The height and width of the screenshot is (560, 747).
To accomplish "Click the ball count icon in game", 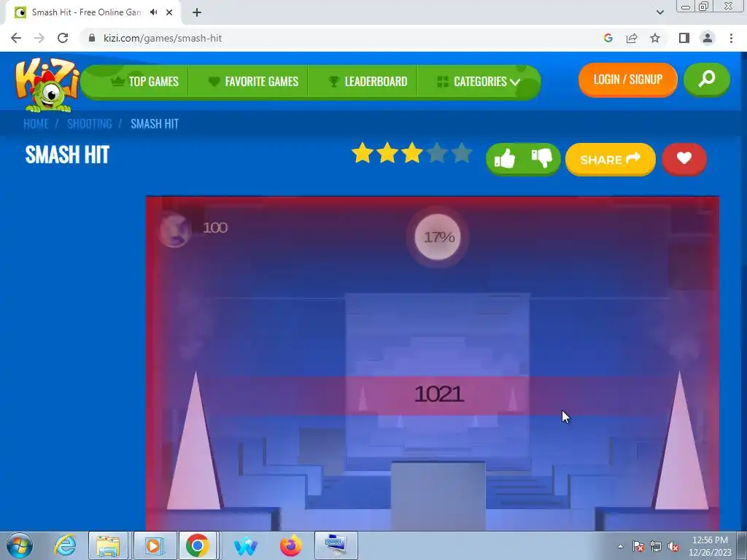I will 174,230.
